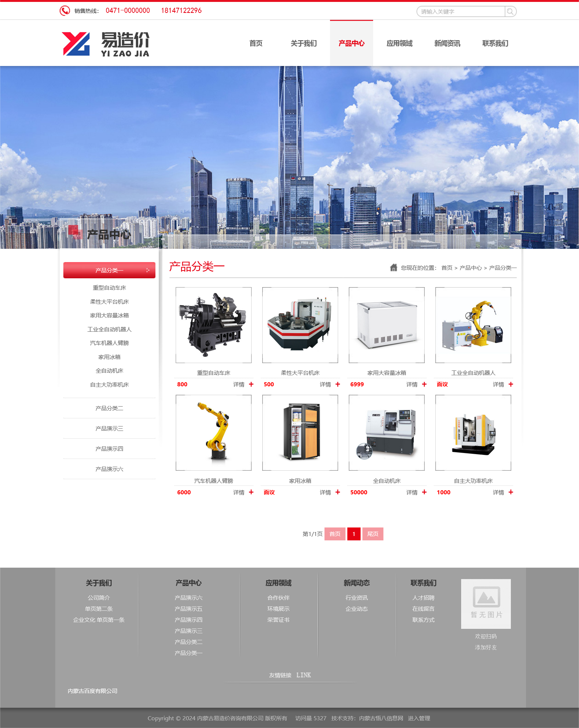Focus the keyword search input field
The width and height of the screenshot is (579, 728).
click(x=460, y=11)
